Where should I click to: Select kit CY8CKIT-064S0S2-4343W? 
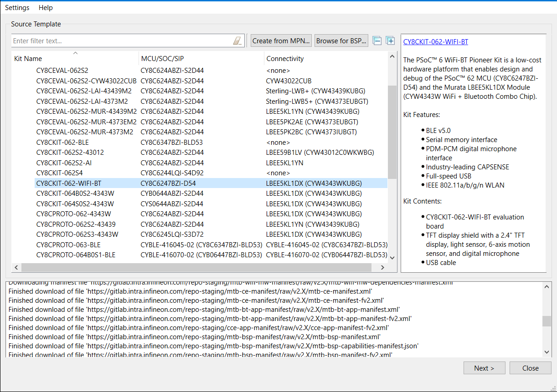click(x=75, y=204)
